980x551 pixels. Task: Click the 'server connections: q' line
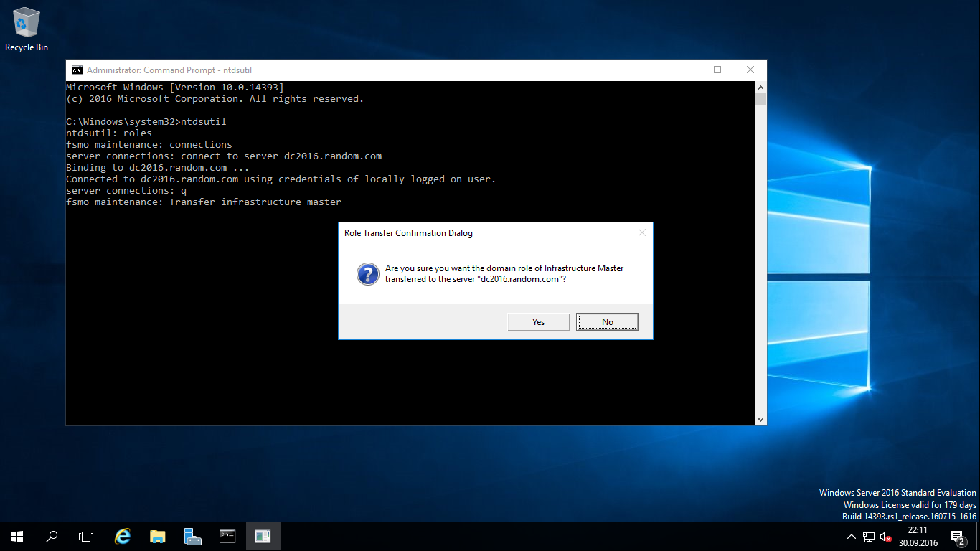coord(126,191)
